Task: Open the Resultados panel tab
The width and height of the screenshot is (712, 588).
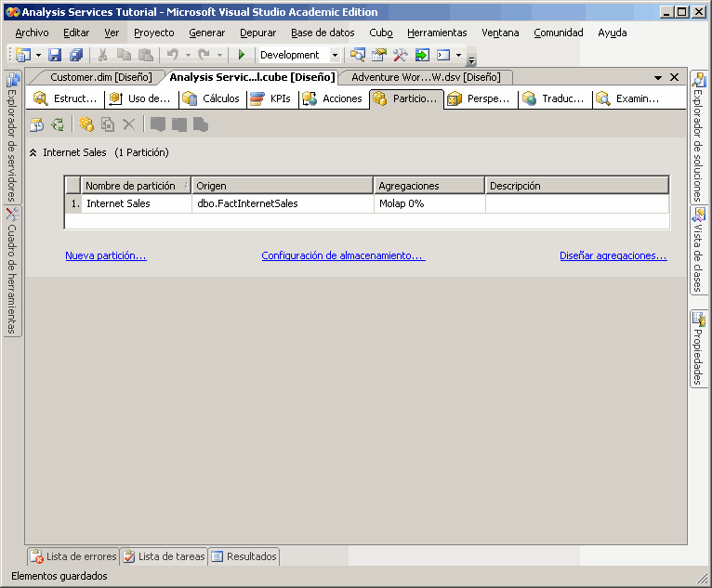Action: point(244,556)
